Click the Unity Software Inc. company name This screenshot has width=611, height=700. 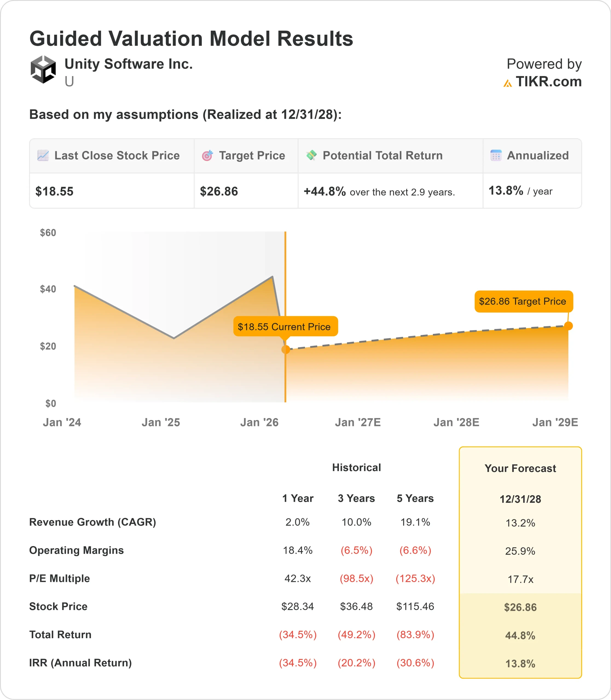(x=129, y=64)
